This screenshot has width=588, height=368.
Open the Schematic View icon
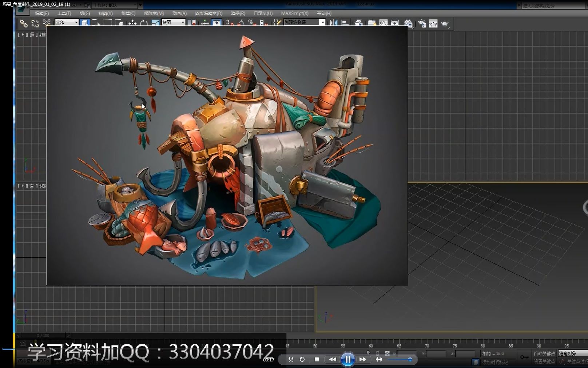(395, 23)
